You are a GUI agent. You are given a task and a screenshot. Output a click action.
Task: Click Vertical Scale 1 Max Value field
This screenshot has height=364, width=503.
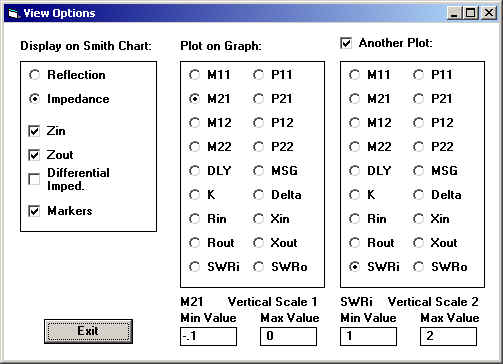click(x=288, y=336)
